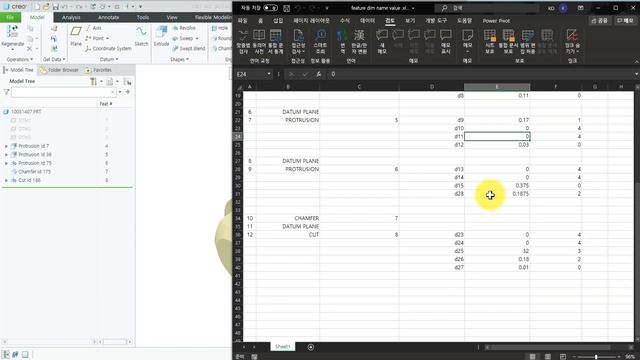
Task: Expand Protrusion id 39 node
Action: [x=6, y=155]
